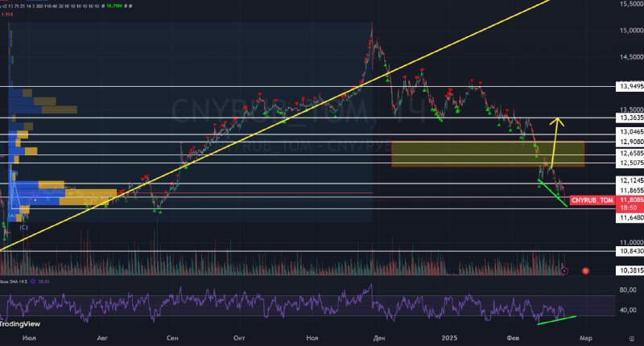
Task: Click the Авг month label
Action: point(102,338)
